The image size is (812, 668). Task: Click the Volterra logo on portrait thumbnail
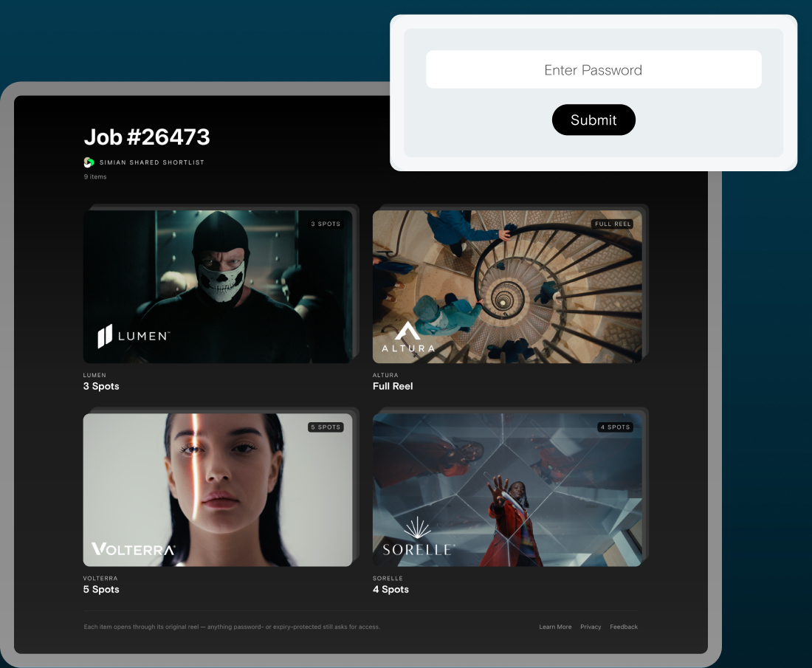(133, 549)
